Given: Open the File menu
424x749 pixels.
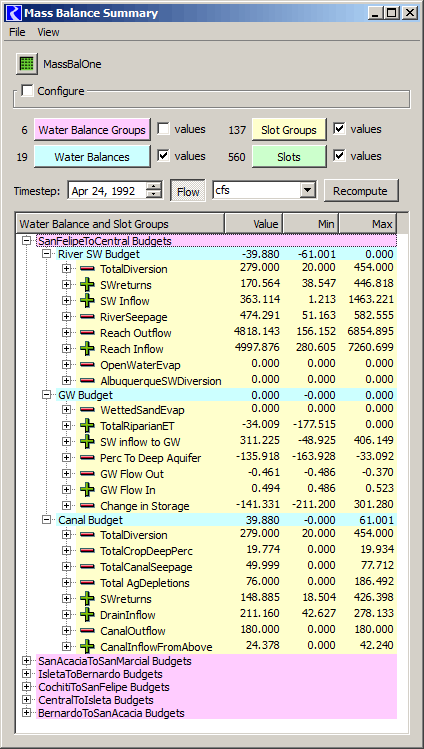Looking at the screenshot, I should pyautogui.click(x=17, y=32).
